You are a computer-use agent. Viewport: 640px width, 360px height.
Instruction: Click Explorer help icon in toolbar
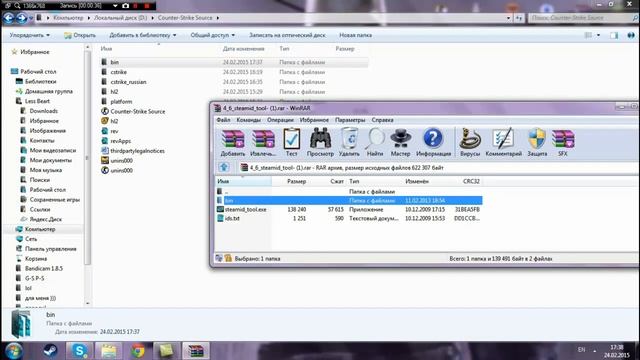click(631, 36)
